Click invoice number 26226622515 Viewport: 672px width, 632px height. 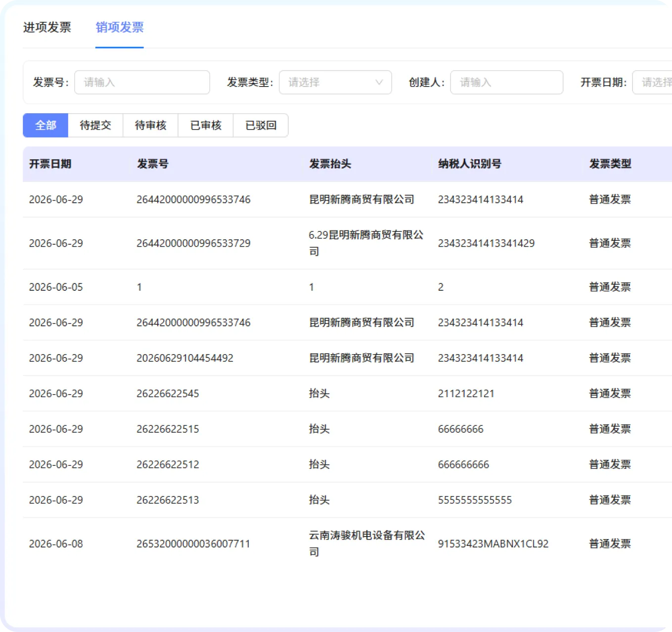point(168,429)
